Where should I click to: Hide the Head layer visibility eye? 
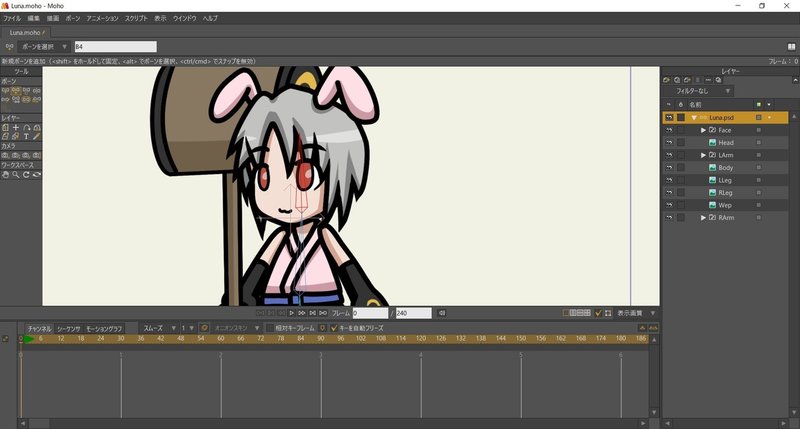click(669, 143)
